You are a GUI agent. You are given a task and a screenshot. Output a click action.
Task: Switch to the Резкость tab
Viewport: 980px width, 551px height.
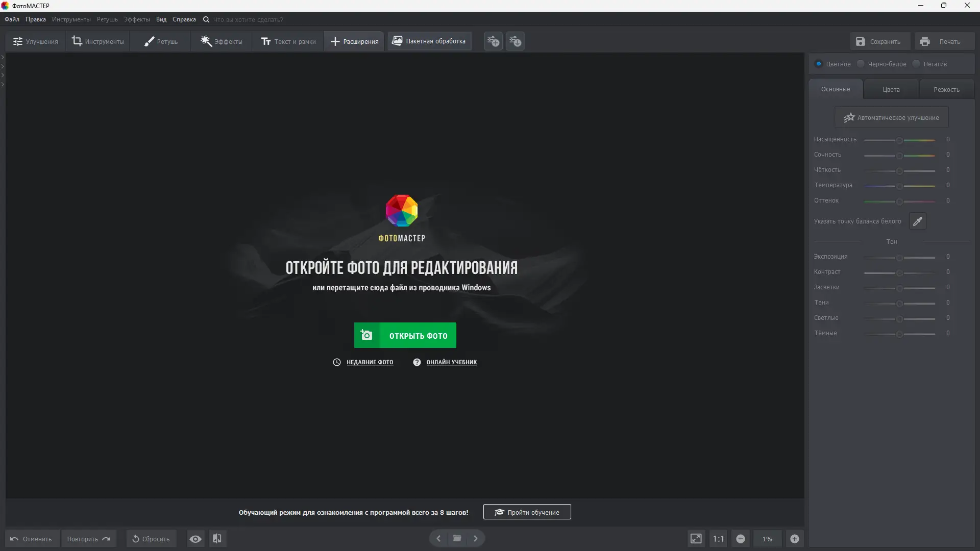pos(947,89)
